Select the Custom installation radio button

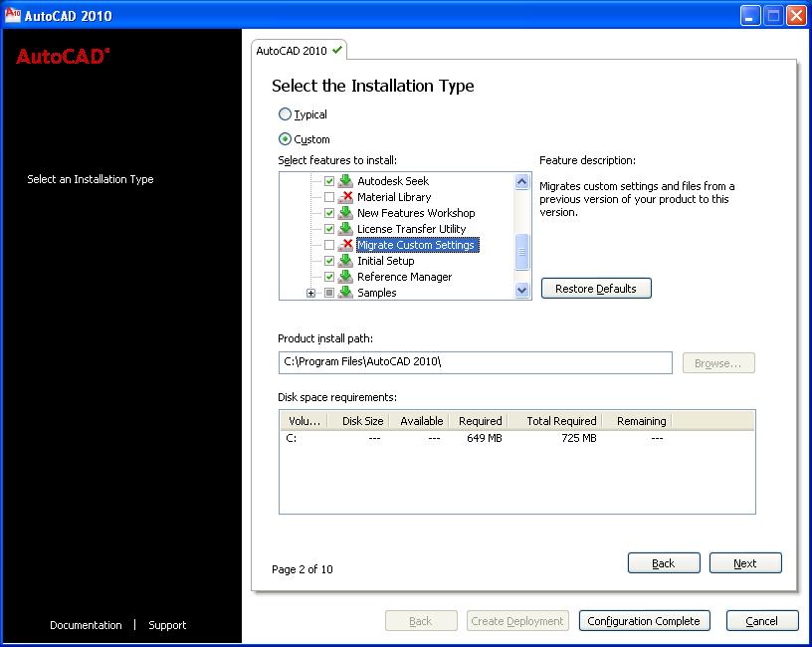click(x=285, y=138)
